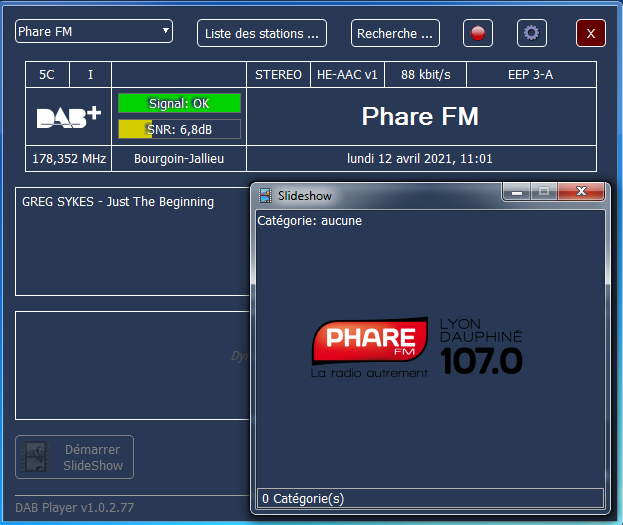Click the green Signal: OK indicator
The image size is (623, 525).
[x=179, y=103]
